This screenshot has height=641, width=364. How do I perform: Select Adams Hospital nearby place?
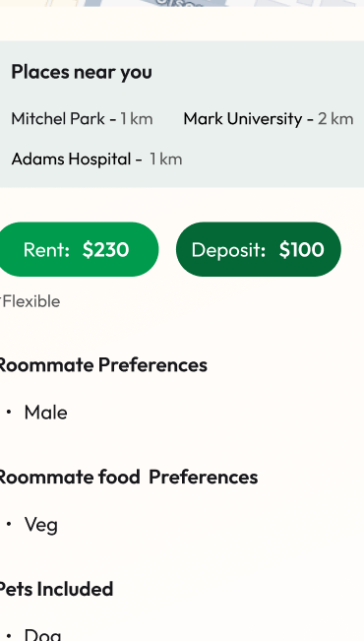click(96, 160)
